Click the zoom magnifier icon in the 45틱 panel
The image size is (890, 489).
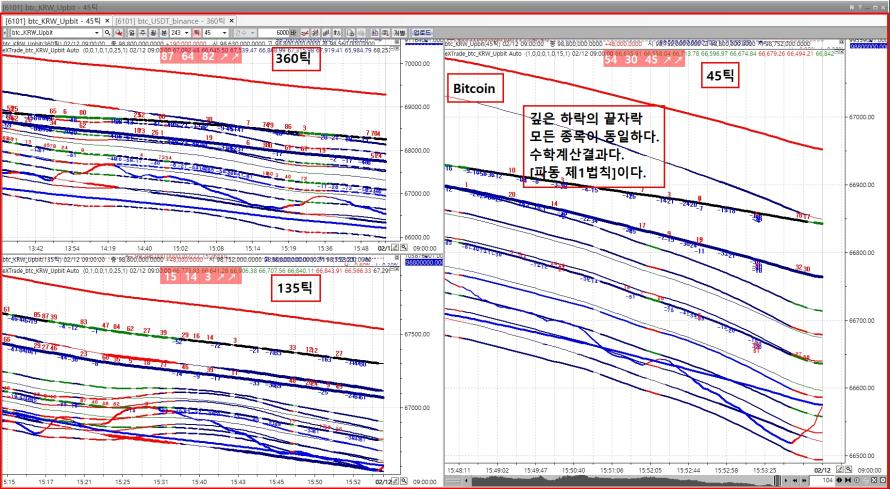(849, 469)
